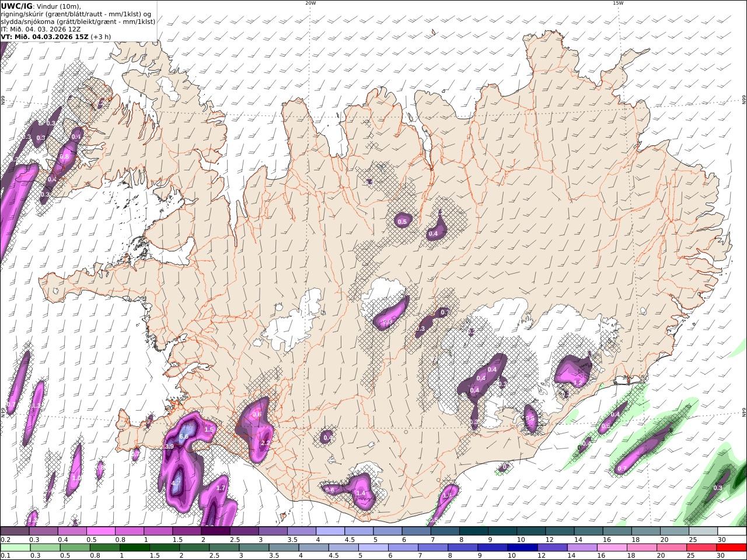Click the '2.5' label under the snow scale
Screen dimensions: 747x560
(235, 540)
